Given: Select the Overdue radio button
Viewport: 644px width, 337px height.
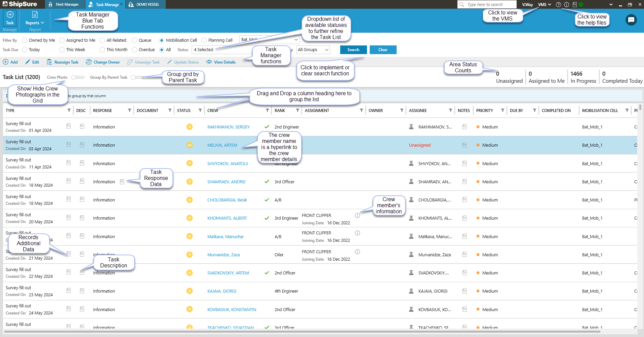Looking at the screenshot, I should click(x=134, y=50).
